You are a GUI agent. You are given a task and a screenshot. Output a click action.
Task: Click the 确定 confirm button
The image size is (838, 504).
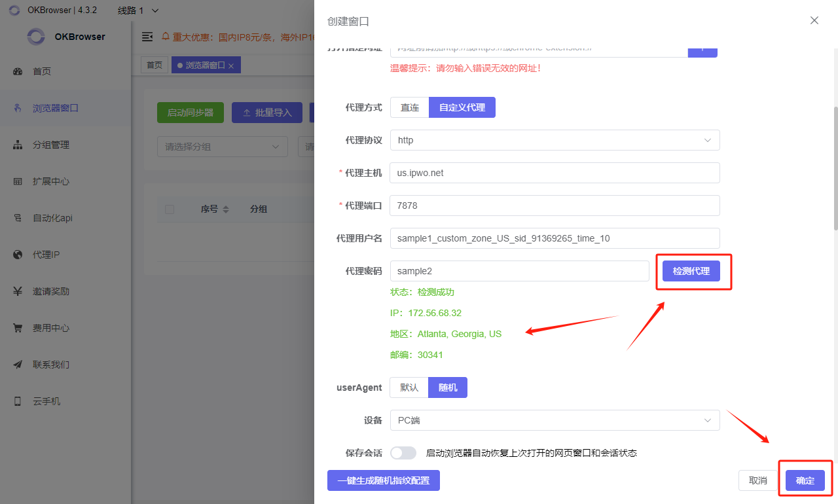(x=805, y=480)
